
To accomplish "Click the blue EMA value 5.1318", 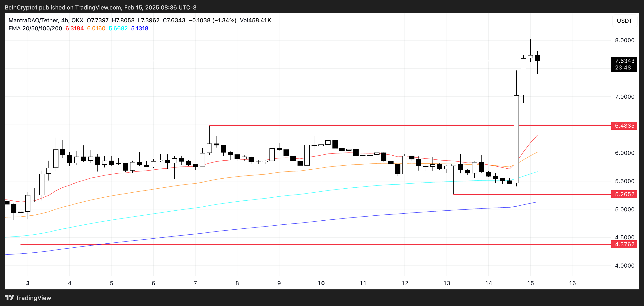I will (139, 28).
